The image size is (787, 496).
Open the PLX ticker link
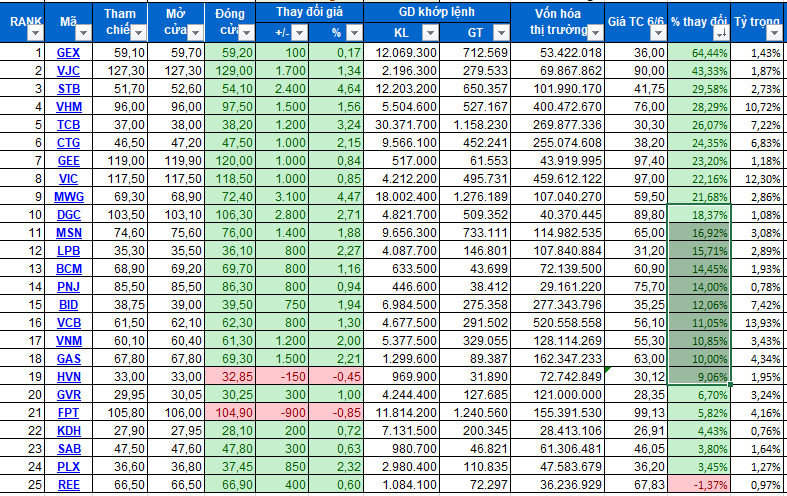pos(68,467)
